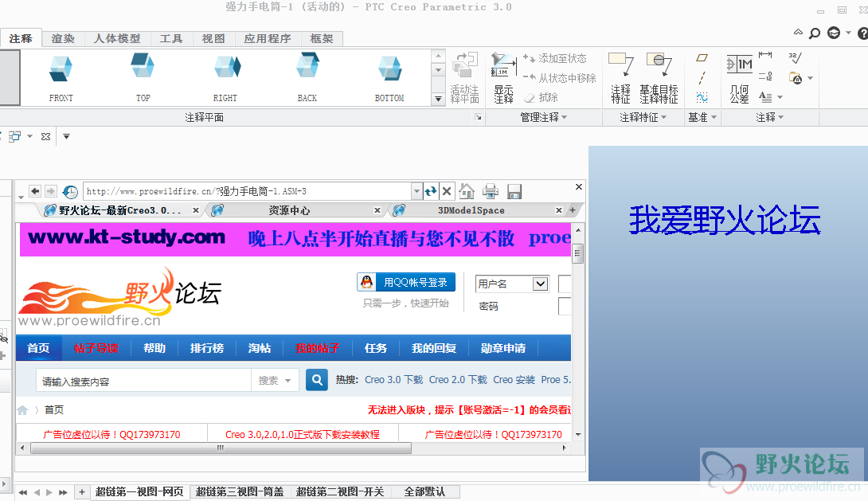Click the 几何公差 geometric tolerance tool

[739, 77]
